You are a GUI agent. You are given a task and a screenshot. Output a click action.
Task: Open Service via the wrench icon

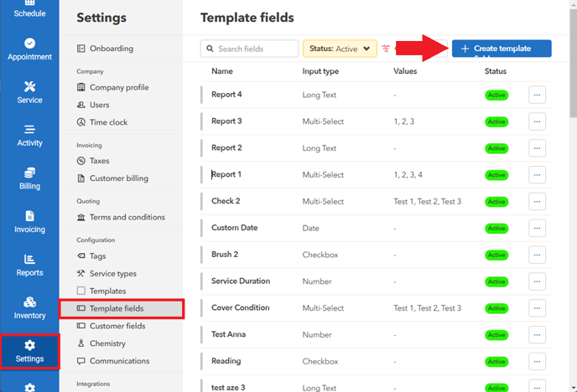pos(29,86)
